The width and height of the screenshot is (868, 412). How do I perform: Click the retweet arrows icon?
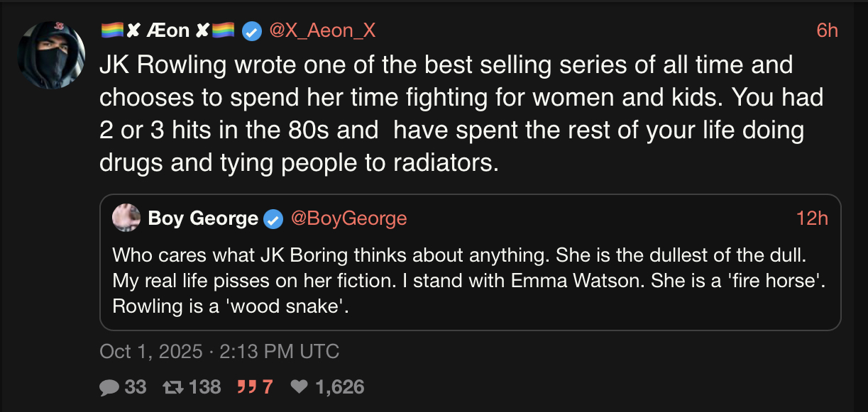click(173, 386)
